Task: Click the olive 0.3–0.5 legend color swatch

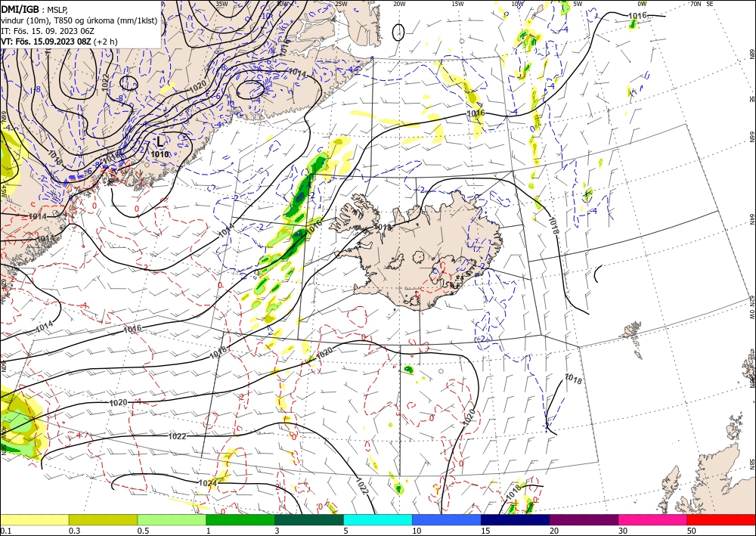Action: tap(103, 519)
